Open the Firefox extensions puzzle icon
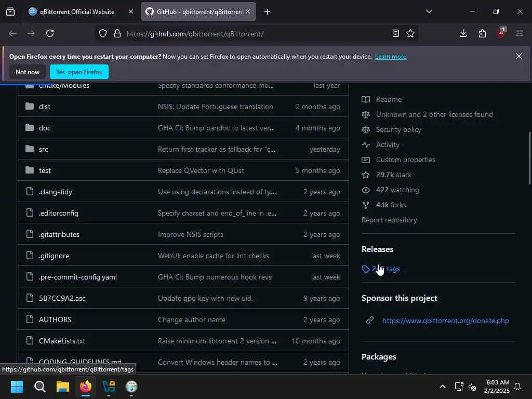This screenshot has width=532, height=399. click(482, 33)
